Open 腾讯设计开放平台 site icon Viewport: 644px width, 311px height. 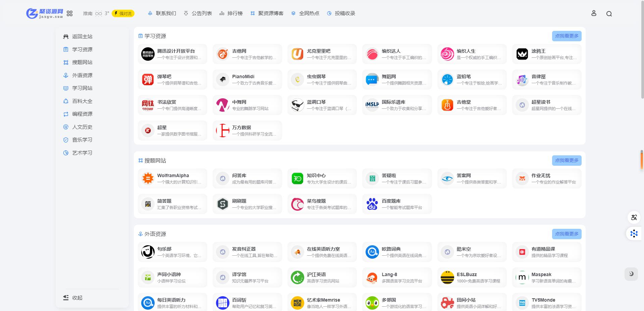click(x=148, y=54)
